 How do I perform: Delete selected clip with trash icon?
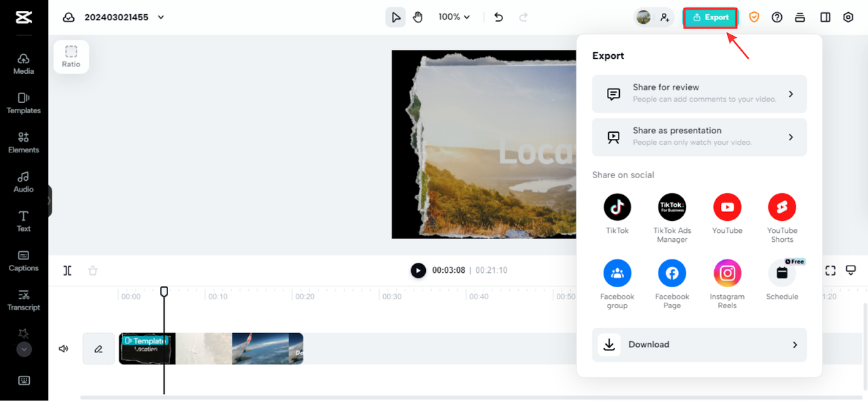(93, 270)
